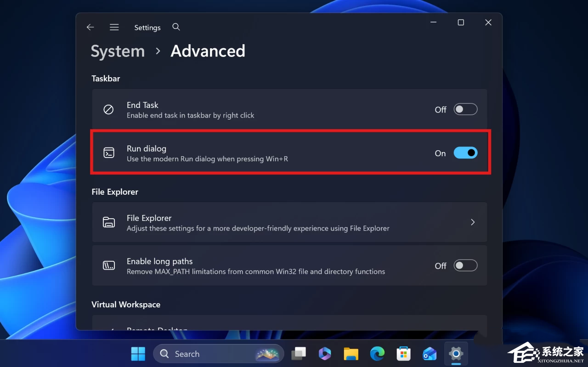Open File Explorer from the taskbar
The width and height of the screenshot is (588, 367).
click(351, 354)
